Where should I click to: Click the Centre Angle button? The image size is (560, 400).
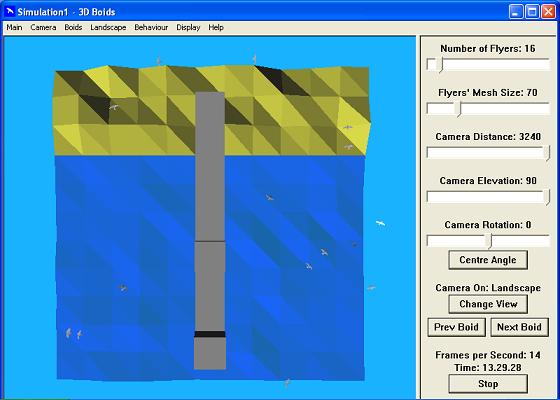pos(488,260)
